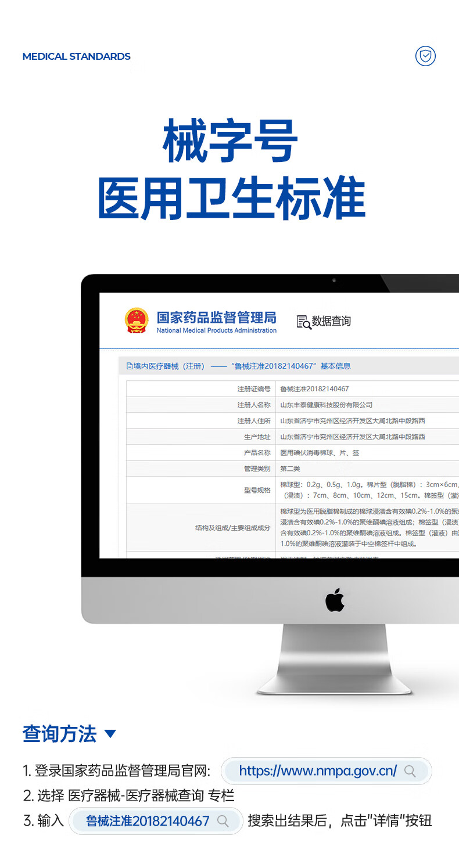Click the 查询方法 heading text
The width and height of the screenshot is (459, 868).
point(59,734)
